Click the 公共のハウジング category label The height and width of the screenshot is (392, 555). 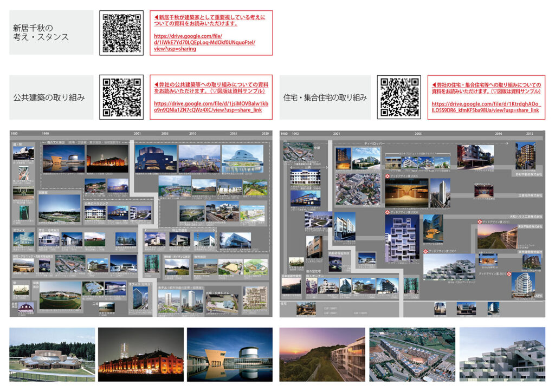(96, 204)
